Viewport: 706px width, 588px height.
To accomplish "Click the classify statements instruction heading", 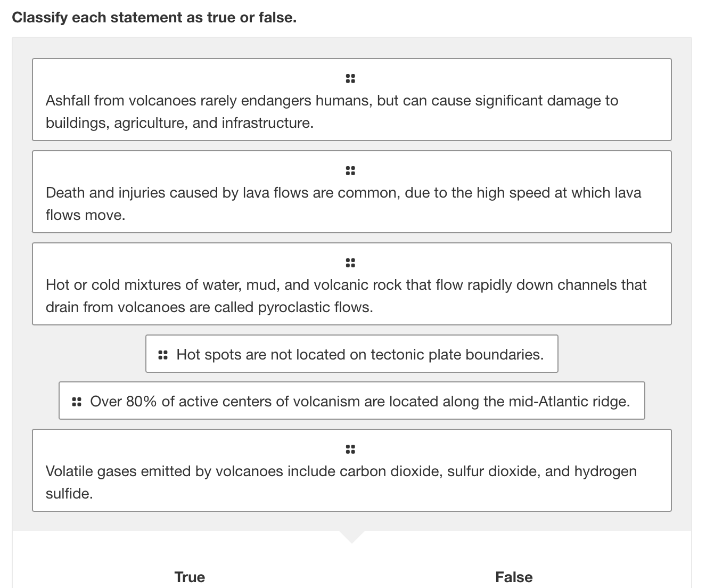I will [154, 17].
